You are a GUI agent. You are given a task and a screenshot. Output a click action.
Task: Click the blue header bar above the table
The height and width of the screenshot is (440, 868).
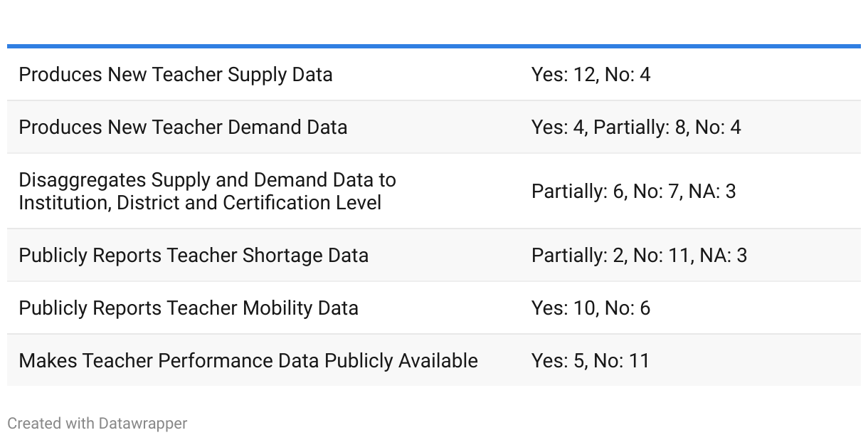coord(434,46)
